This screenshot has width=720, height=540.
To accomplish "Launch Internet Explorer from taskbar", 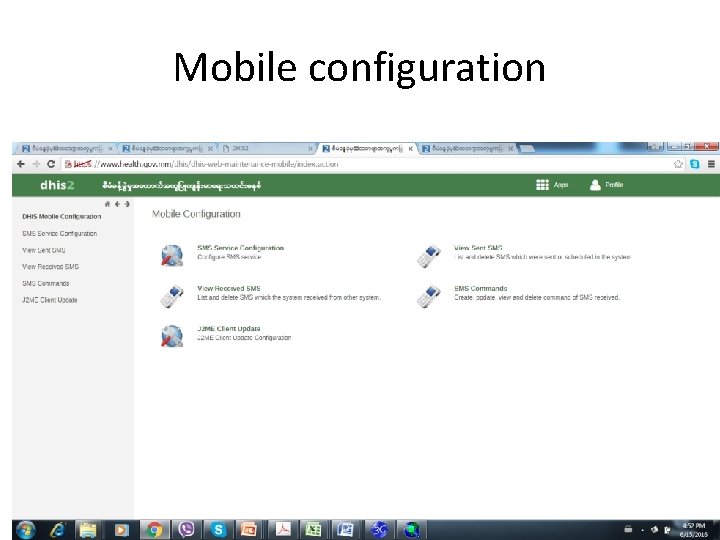I will click(x=57, y=530).
